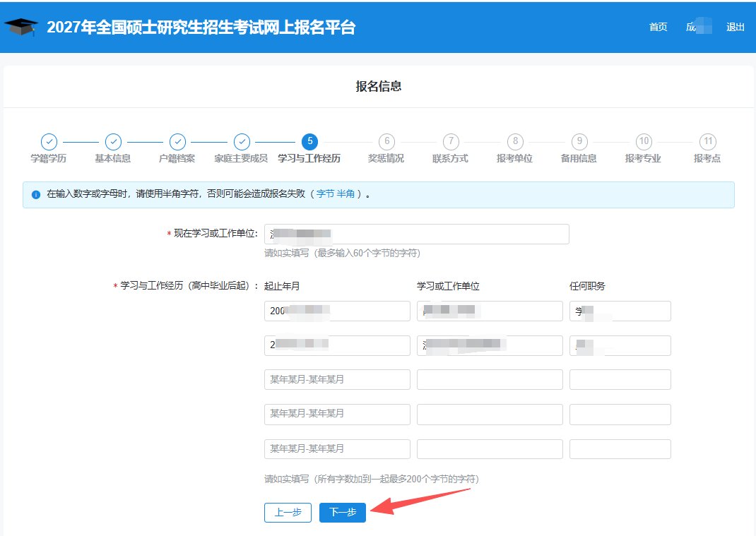Click 退出 to log out
This screenshot has height=536, width=756.
736,27
